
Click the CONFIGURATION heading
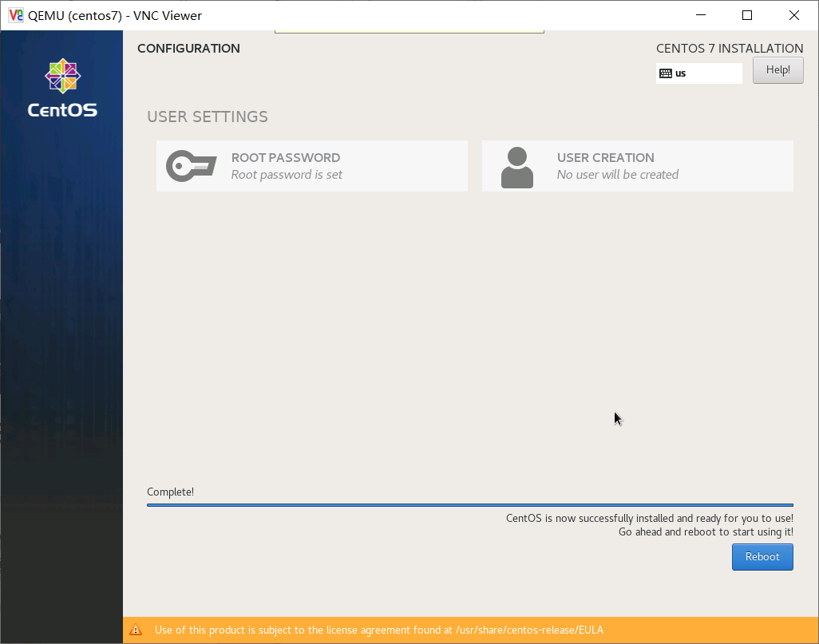(188, 49)
